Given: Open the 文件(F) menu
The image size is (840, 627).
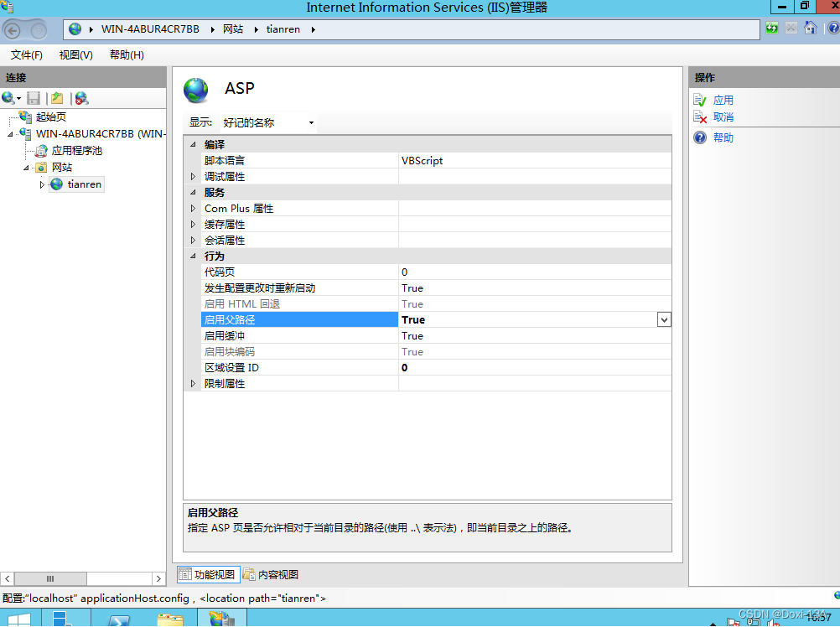Looking at the screenshot, I should click(x=26, y=55).
